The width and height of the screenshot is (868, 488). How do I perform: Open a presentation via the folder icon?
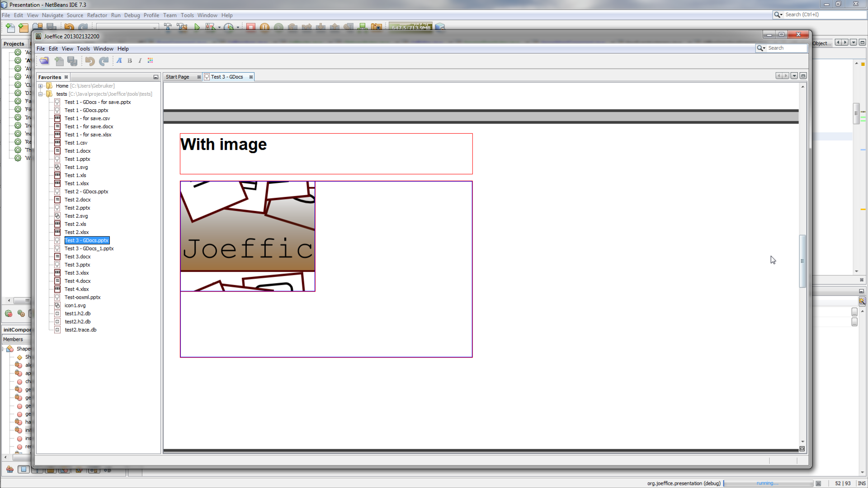tap(44, 61)
